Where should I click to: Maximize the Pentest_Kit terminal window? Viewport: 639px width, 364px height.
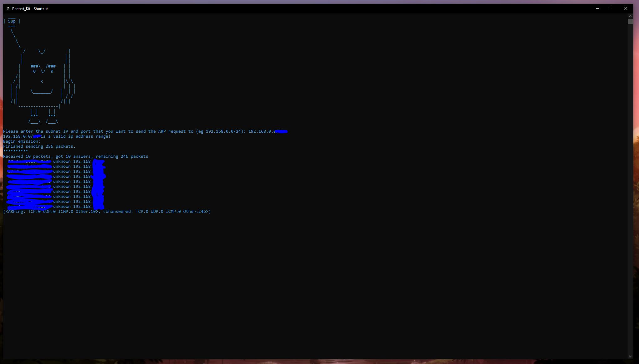611,8
